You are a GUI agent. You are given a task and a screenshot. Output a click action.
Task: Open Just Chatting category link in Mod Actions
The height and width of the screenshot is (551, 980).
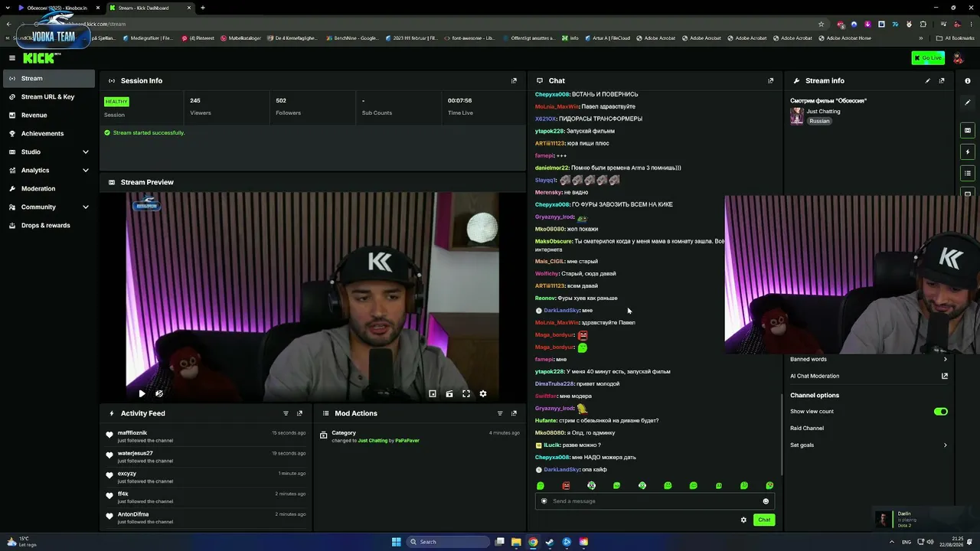tap(373, 441)
